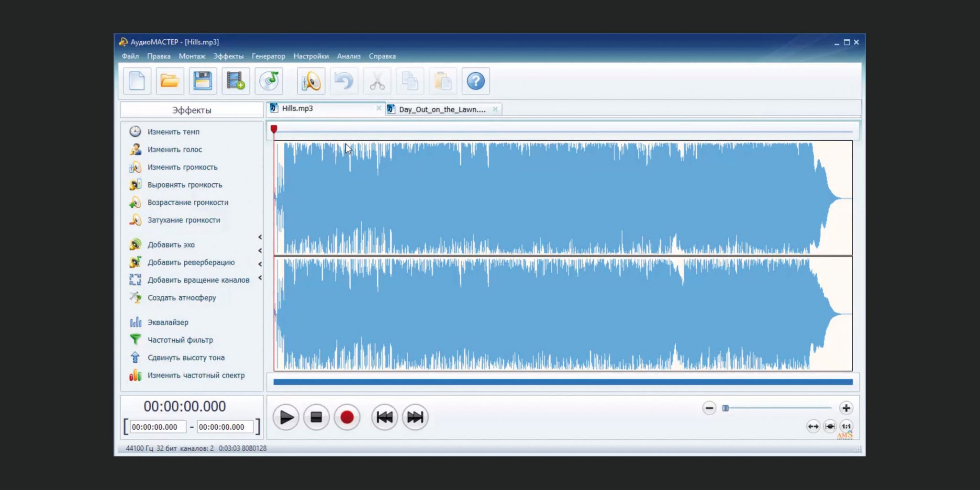Click the paste clipboard icon
This screenshot has height=490, width=980.
(x=443, y=81)
